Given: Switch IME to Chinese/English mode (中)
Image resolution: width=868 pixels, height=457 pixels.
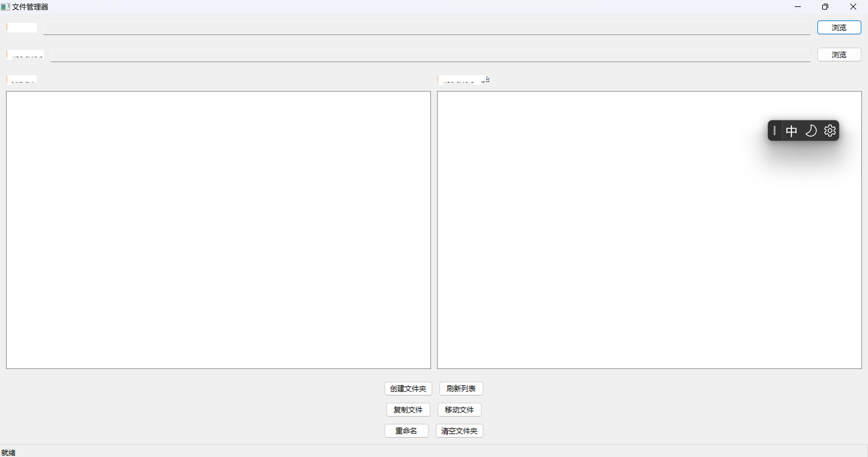Looking at the screenshot, I should (791, 131).
